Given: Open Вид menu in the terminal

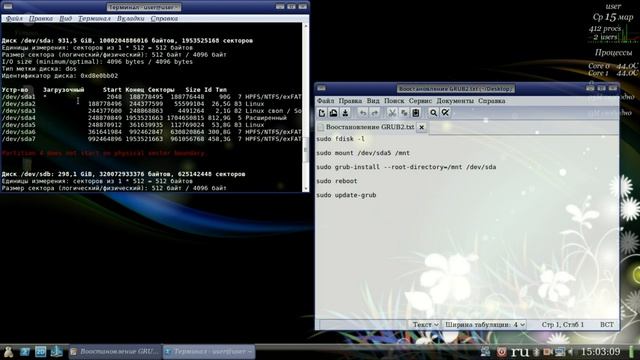Looking at the screenshot, I should coord(65,18).
